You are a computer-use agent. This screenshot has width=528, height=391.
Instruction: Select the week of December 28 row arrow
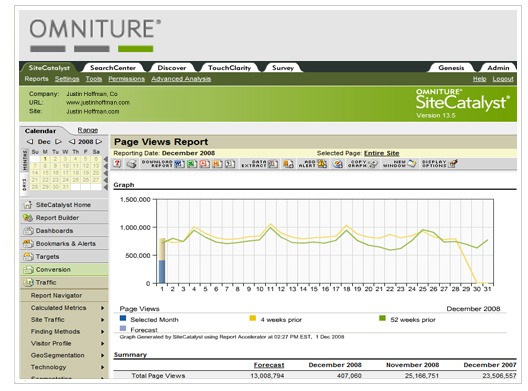[105, 187]
